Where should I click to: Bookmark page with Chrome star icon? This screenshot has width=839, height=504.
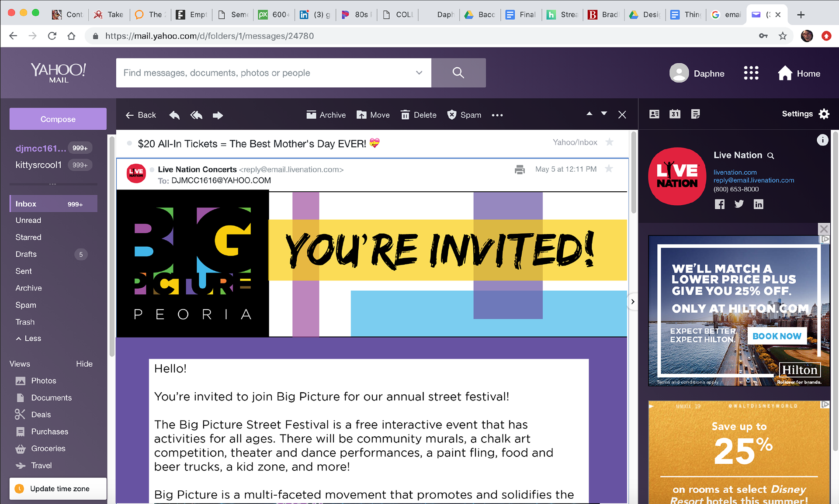[783, 36]
